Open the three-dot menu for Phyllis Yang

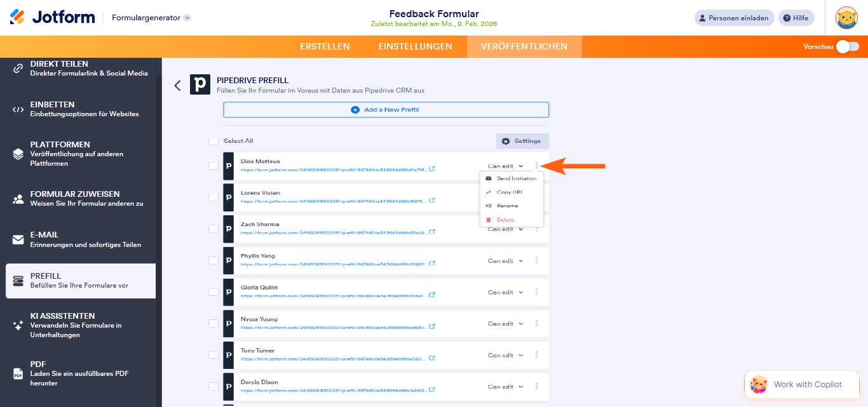pyautogui.click(x=536, y=260)
